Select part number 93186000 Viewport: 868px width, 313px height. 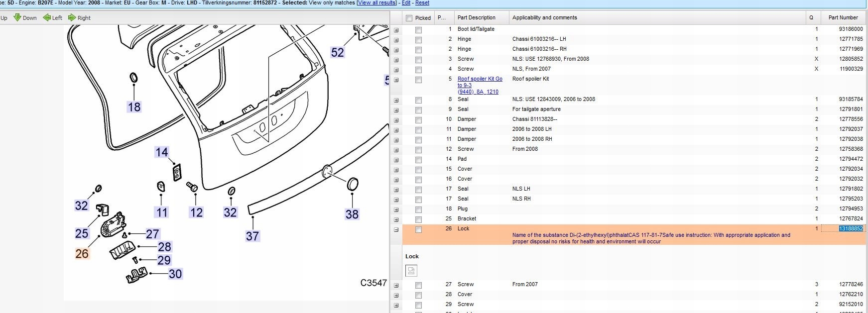851,29
